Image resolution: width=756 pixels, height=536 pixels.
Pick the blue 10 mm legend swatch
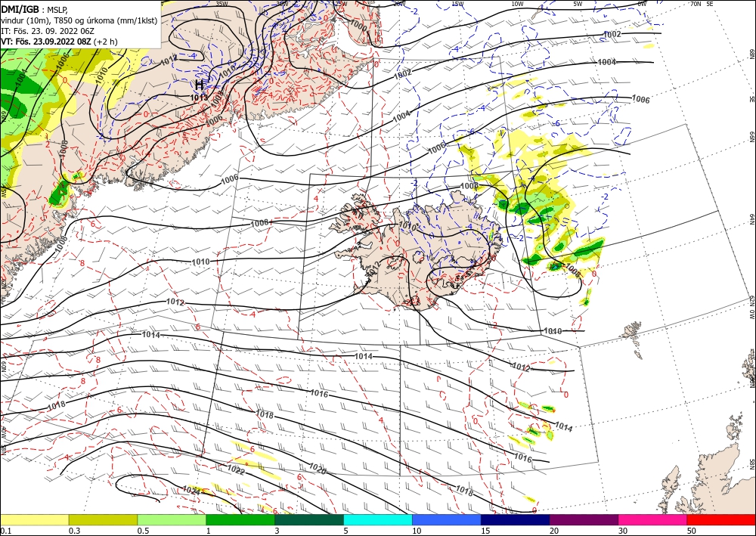[x=447, y=519]
